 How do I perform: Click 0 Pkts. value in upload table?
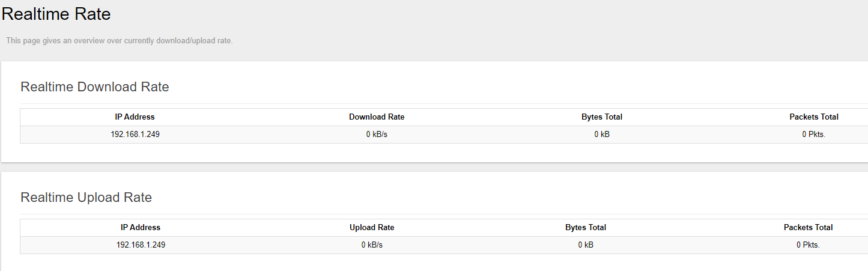809,245
